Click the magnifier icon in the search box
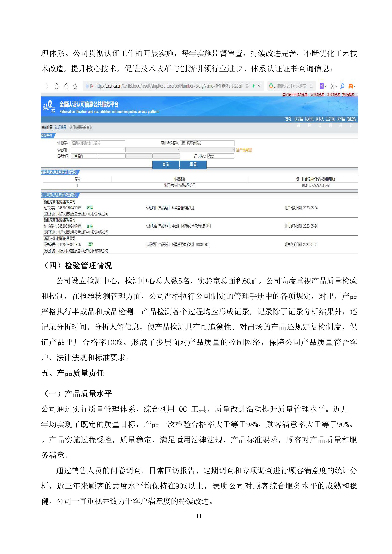Image resolution: width=392 pixels, height=554 pixels. (x=311, y=86)
